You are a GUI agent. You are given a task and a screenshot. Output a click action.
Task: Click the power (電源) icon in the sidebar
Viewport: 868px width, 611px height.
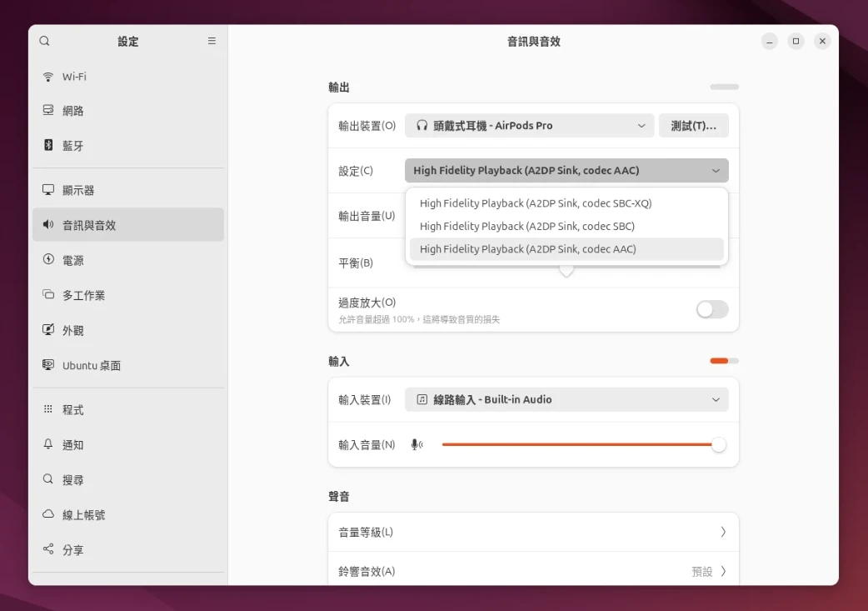48,260
